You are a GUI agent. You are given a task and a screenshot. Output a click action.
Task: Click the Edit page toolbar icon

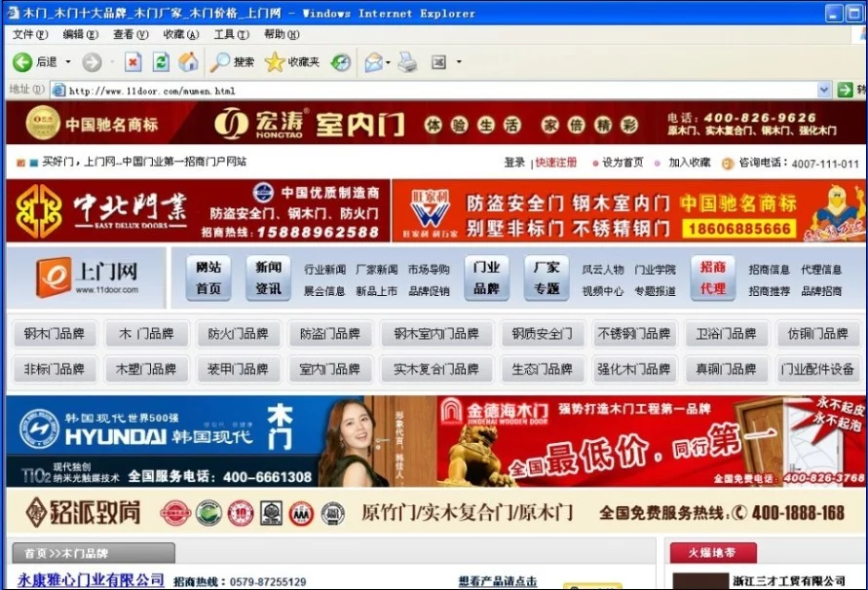[439, 62]
